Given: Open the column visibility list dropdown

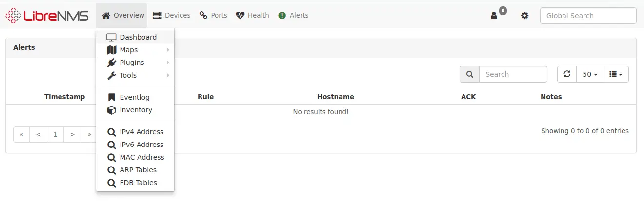Looking at the screenshot, I should pyautogui.click(x=616, y=74).
